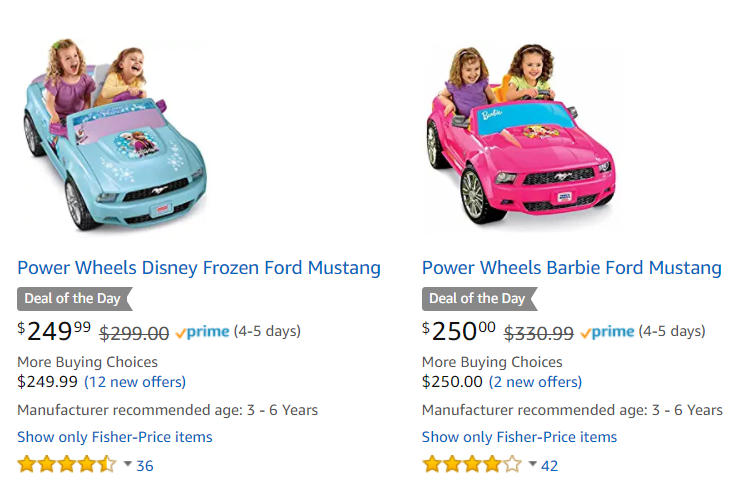This screenshot has height=491, width=739.
Task: Click the Prime logo for Barbie Mustang
Action: click(606, 332)
